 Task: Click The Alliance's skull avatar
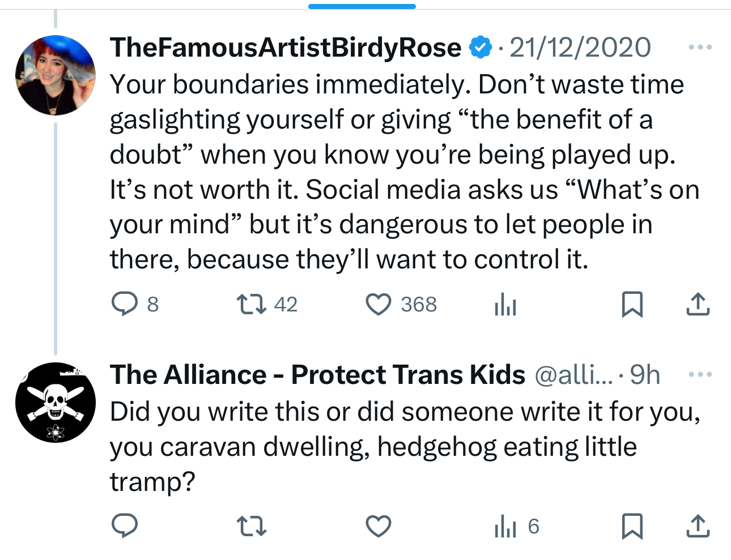click(56, 403)
